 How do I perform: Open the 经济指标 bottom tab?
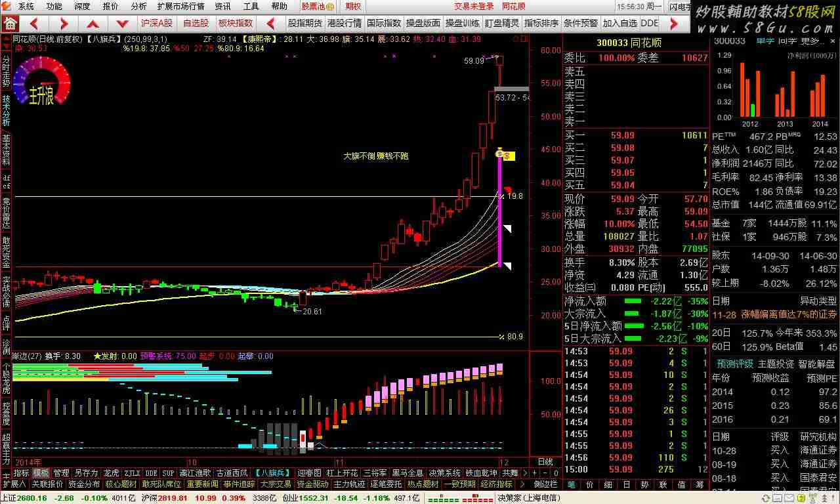496,484
